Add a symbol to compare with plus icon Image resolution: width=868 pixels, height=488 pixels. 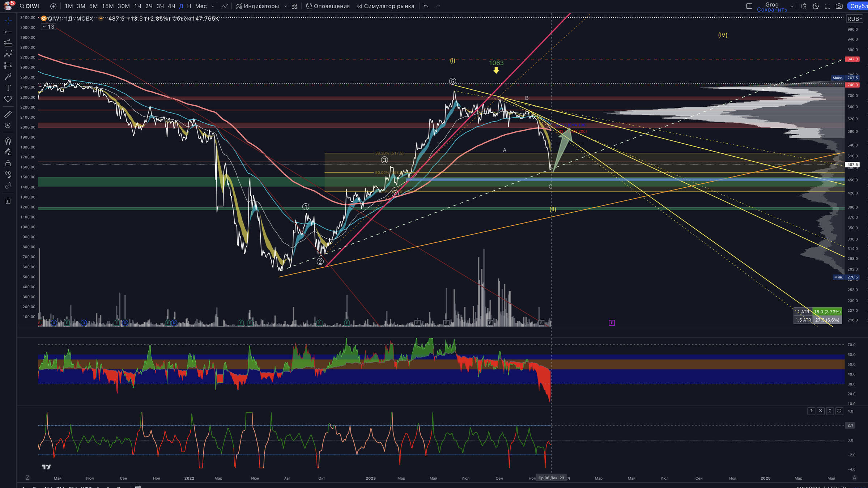pyautogui.click(x=53, y=6)
